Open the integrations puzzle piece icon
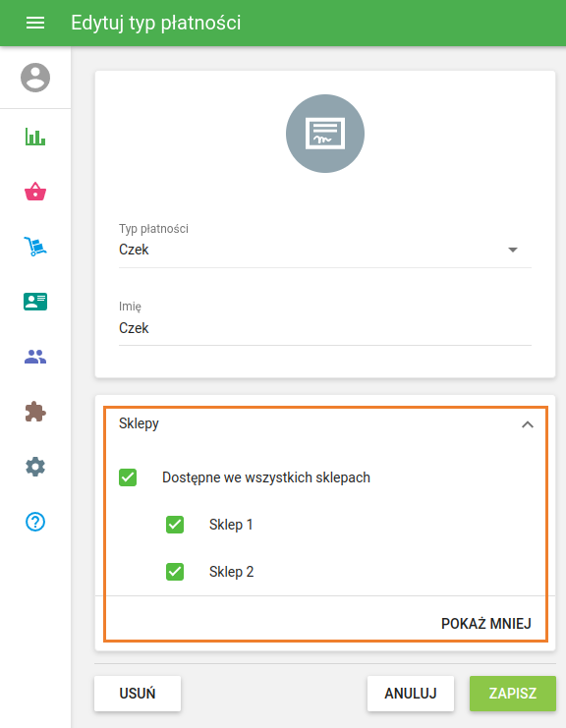The height and width of the screenshot is (728, 566). [x=35, y=412]
